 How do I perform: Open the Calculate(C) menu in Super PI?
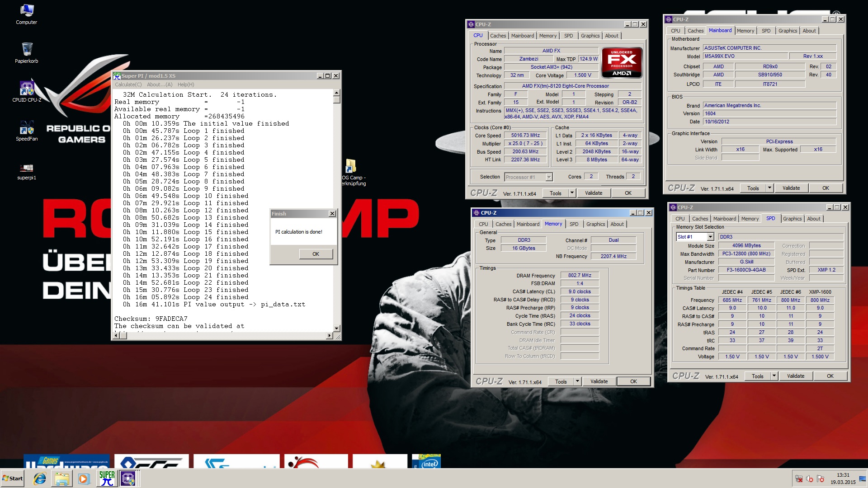[x=128, y=84]
